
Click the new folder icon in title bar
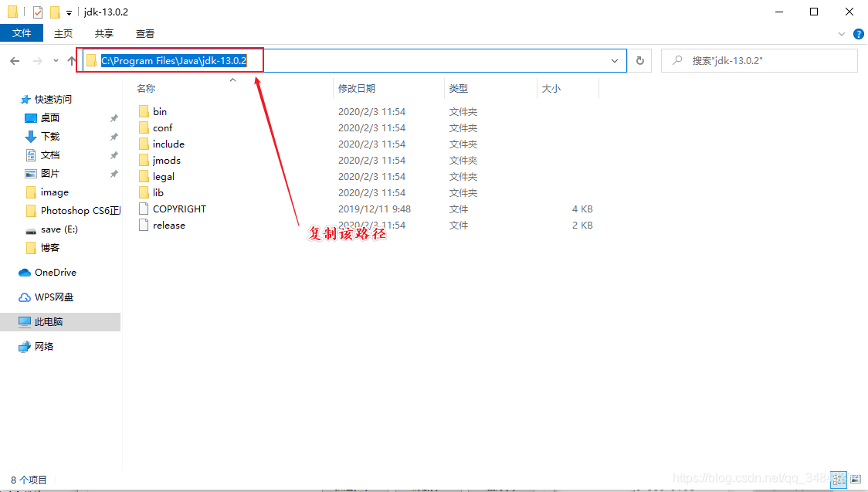coord(55,12)
